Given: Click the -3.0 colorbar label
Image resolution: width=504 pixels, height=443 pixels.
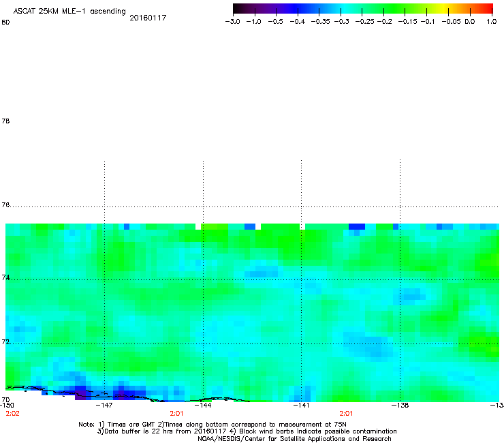Looking at the screenshot, I should [x=232, y=22].
